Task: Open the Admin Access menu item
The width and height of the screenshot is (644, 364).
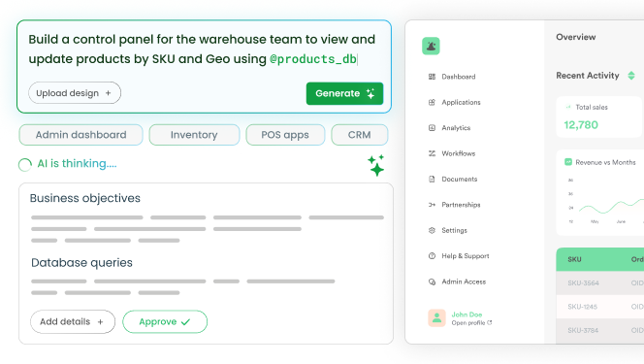Action: [464, 281]
